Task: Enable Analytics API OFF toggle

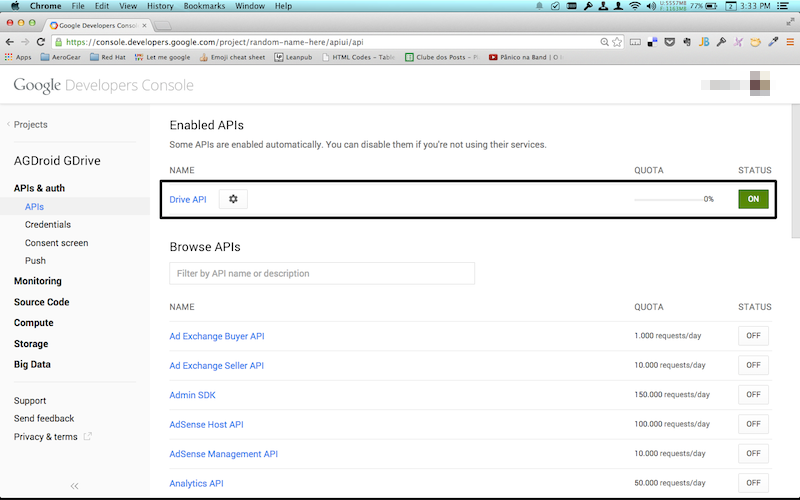Action: (753, 483)
